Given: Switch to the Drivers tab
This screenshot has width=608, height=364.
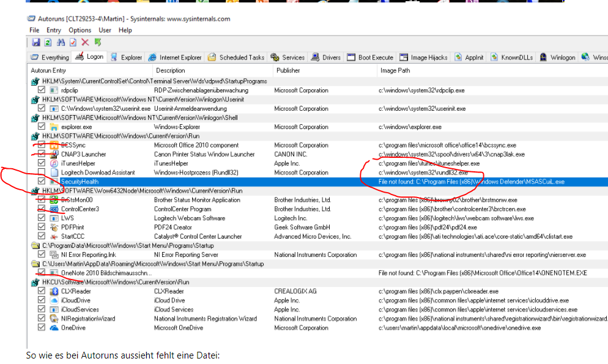Looking at the screenshot, I should (x=326, y=58).
